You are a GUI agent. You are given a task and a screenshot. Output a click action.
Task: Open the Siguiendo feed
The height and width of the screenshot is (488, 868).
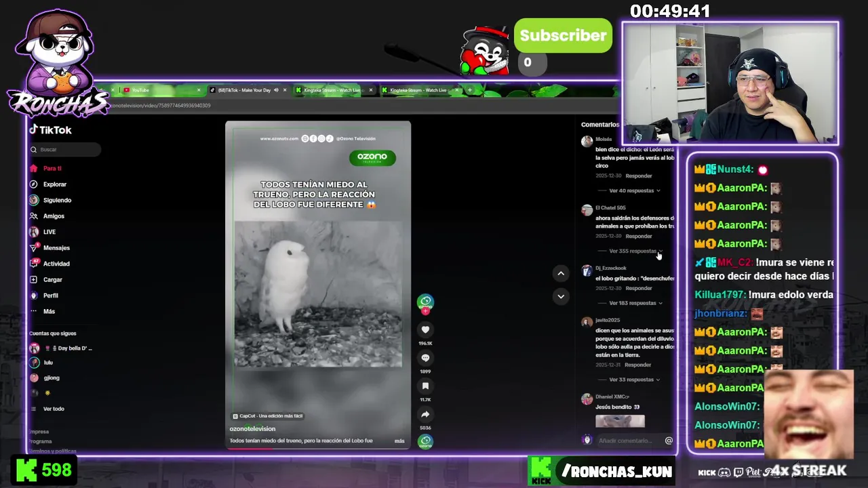(x=50, y=200)
